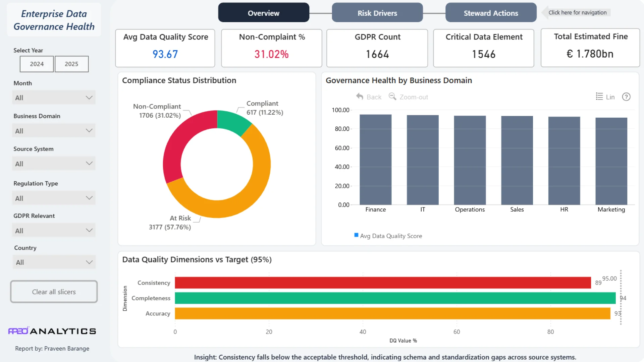644x362 pixels.
Task: Click the Back arrow icon in chart
Action: 360,97
